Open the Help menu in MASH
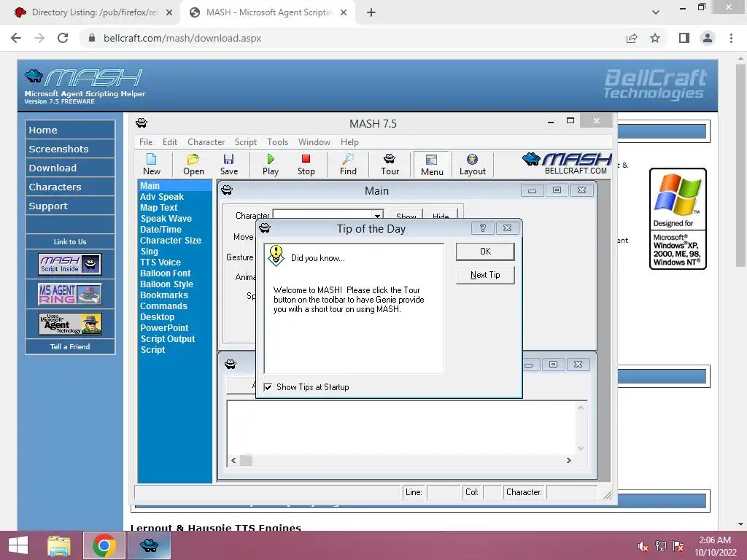This screenshot has height=560, width=747. click(349, 142)
